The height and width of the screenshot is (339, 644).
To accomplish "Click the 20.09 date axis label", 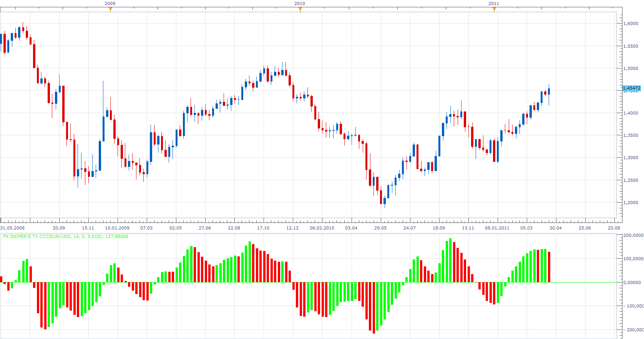I will tap(59, 228).
